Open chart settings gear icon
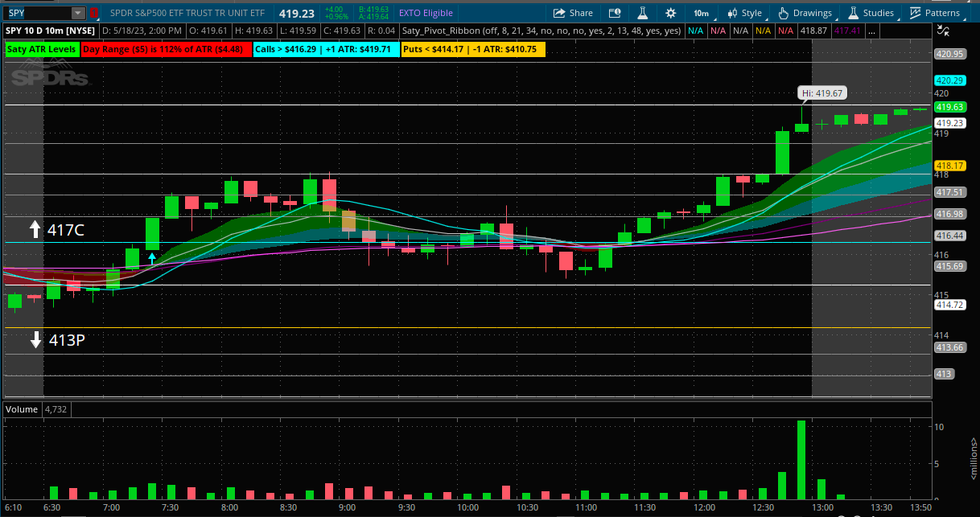The image size is (980, 517). (x=670, y=13)
